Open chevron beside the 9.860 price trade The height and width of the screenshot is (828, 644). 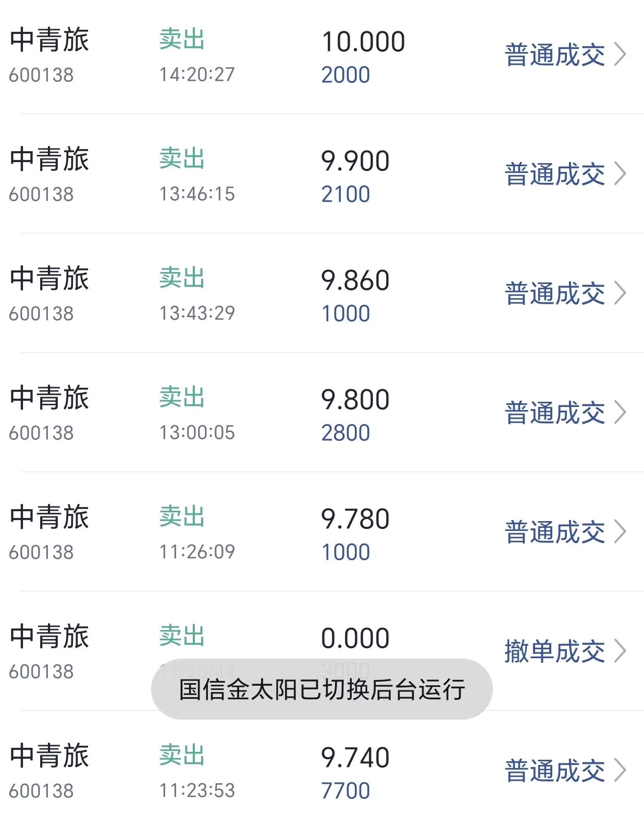point(620,293)
